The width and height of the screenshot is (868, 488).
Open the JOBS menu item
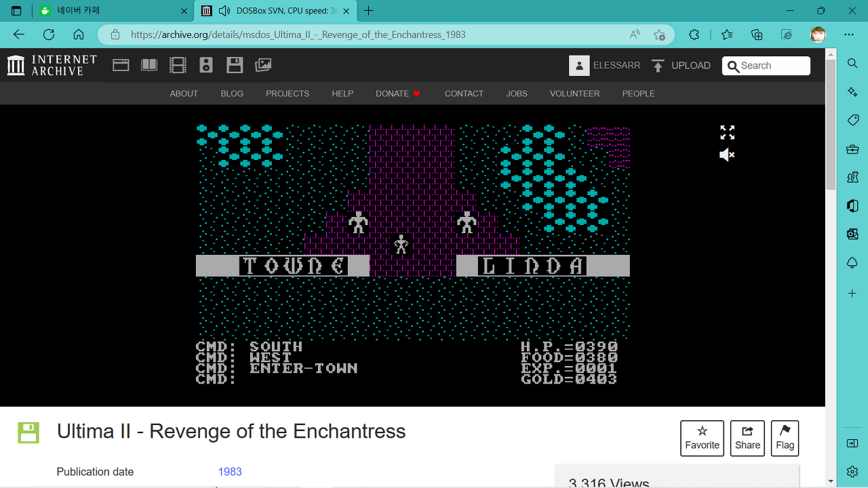[x=517, y=94]
